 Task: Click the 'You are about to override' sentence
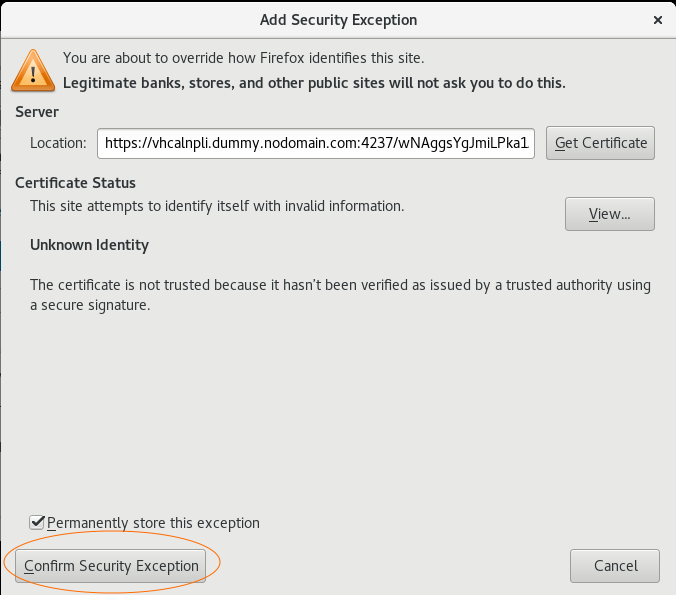(244, 58)
